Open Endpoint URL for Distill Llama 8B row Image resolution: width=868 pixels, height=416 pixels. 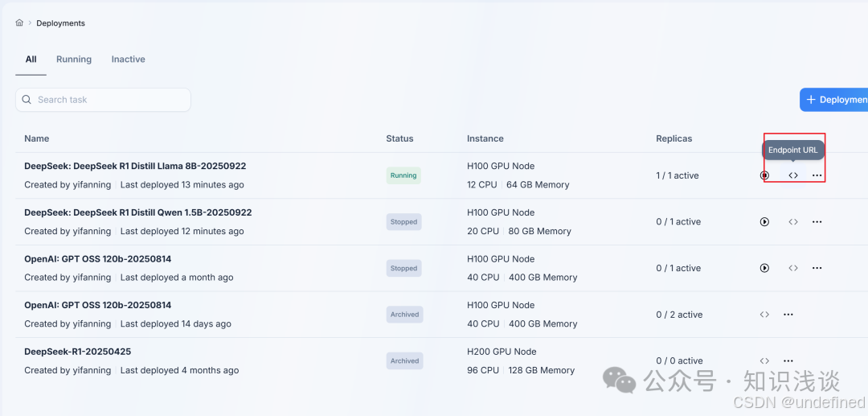click(793, 175)
